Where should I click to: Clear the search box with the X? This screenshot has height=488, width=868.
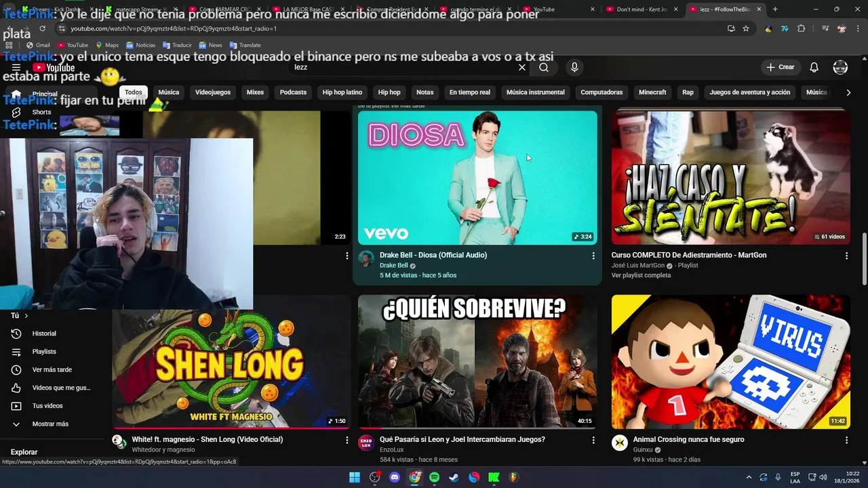click(x=522, y=67)
